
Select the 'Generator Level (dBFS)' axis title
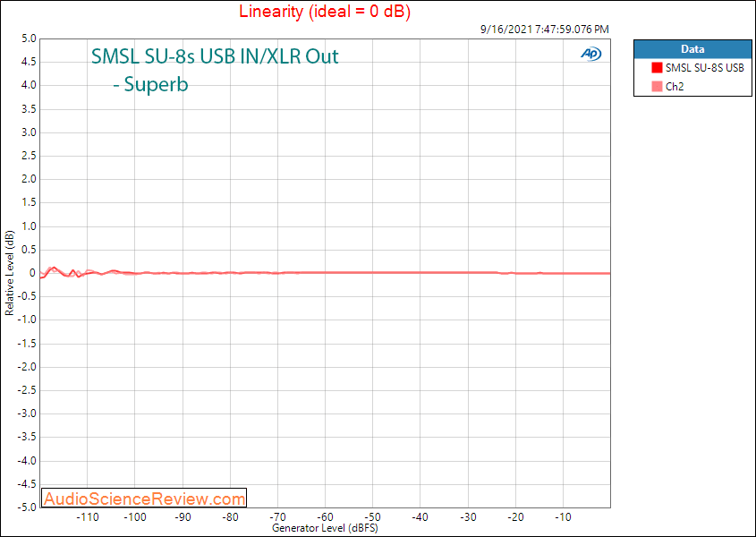(x=325, y=528)
